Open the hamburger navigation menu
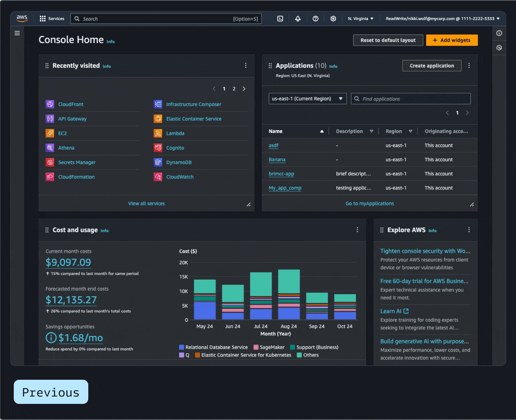This screenshot has height=420, width=516. 17,33
